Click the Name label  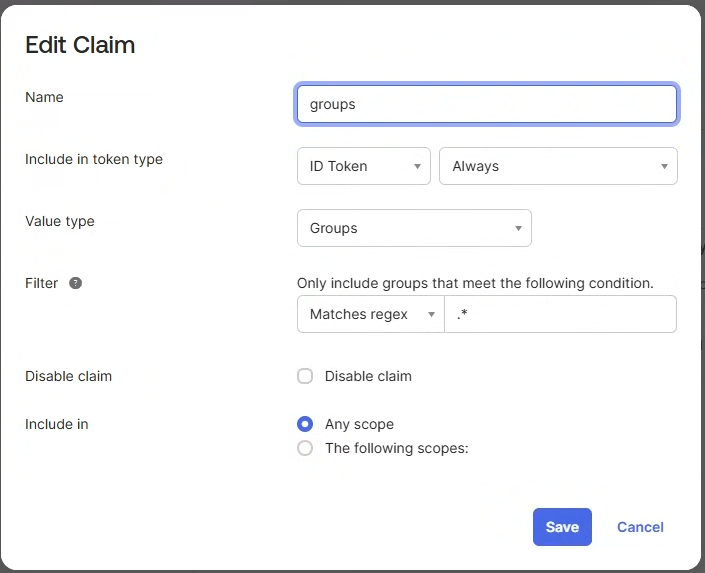click(44, 97)
